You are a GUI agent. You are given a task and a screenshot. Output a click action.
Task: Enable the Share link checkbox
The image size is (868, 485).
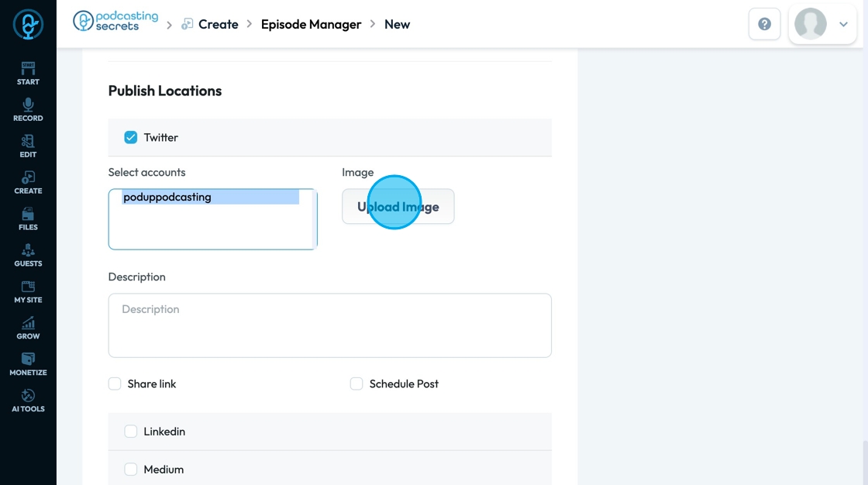[x=115, y=384]
